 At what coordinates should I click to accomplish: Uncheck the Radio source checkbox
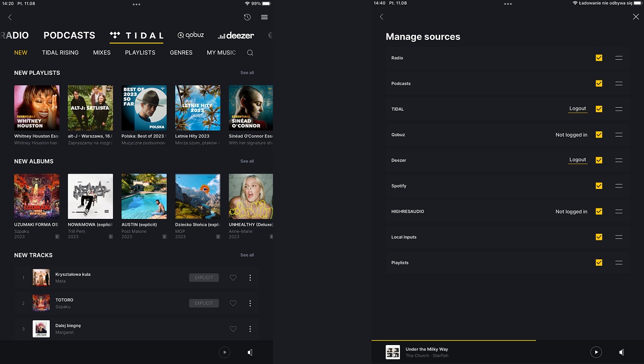[599, 58]
